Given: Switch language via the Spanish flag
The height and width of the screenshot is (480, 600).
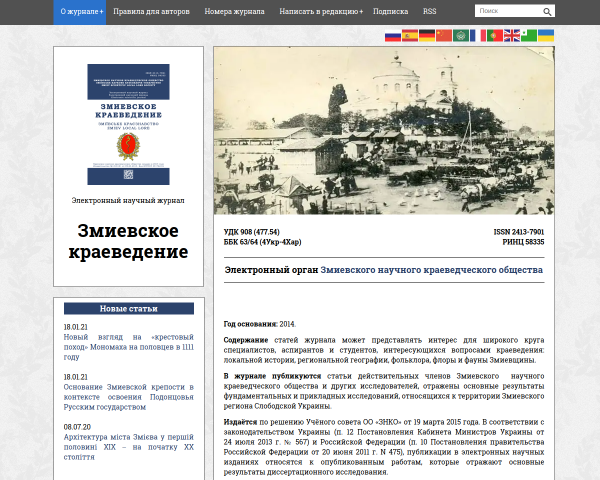Looking at the screenshot, I should click(409, 36).
